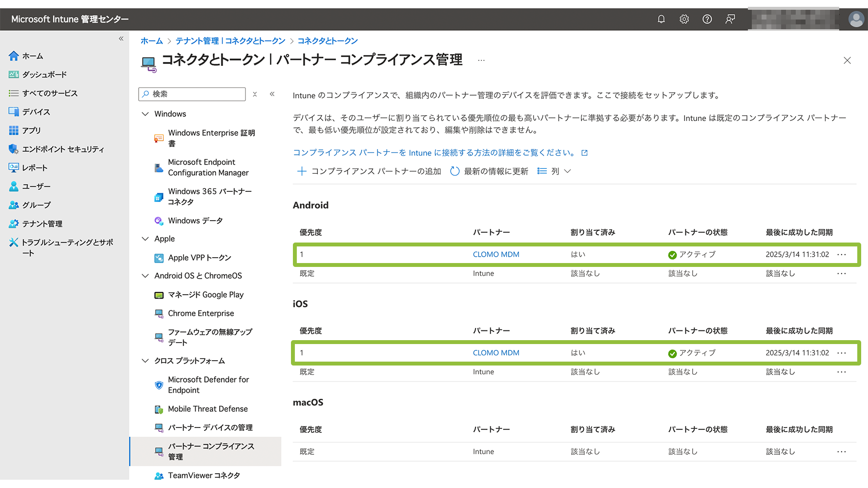
Task: Click the Microsoft Defender for Endpoint shield icon
Action: pyautogui.click(x=159, y=385)
